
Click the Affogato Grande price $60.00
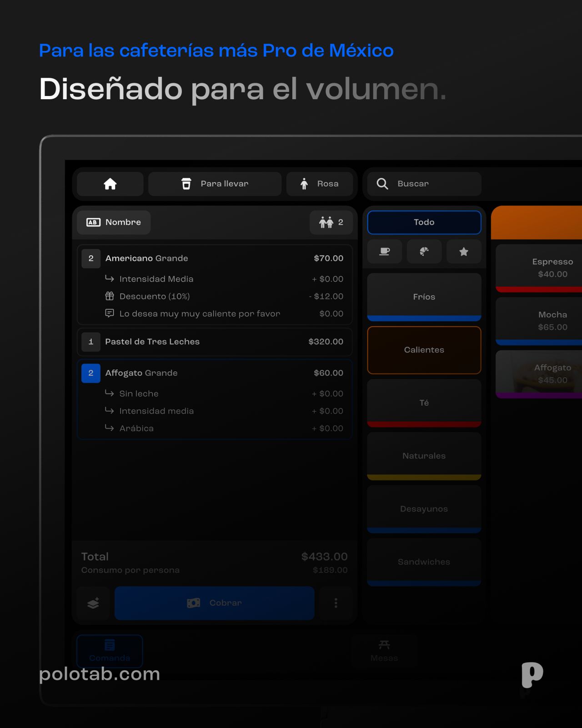coord(329,373)
